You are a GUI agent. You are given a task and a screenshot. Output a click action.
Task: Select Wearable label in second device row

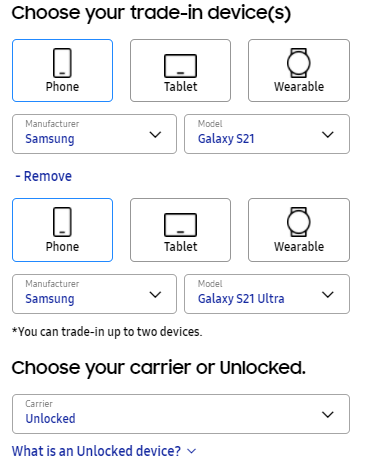point(299,247)
